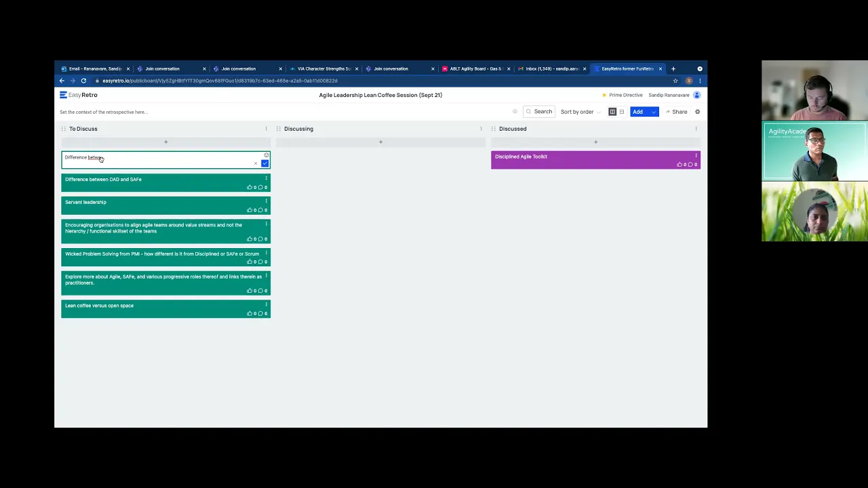Click 'Set the context of the retrospective here' text
Screen dimensions: 868x488
(x=103, y=112)
